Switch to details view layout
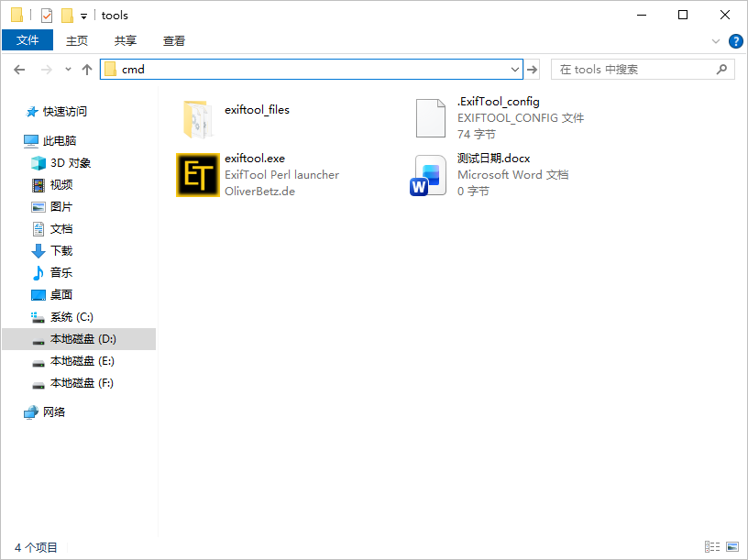The image size is (748, 560). [712, 547]
